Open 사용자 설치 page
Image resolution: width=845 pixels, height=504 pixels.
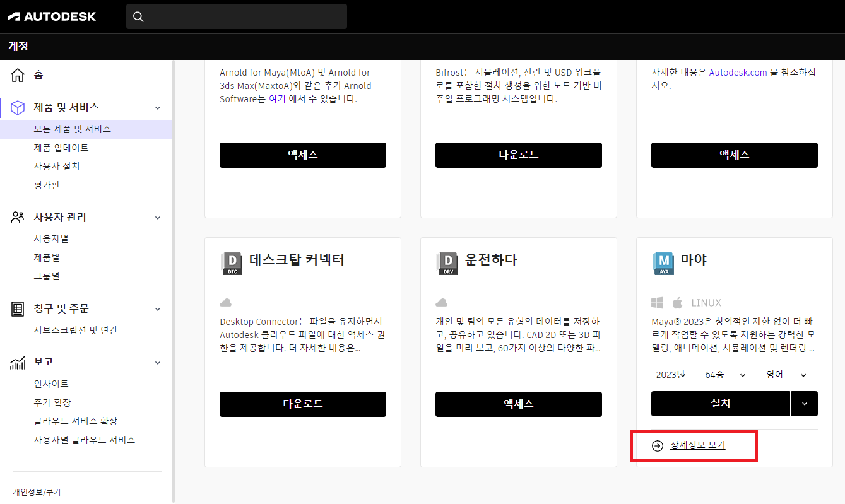[57, 167]
